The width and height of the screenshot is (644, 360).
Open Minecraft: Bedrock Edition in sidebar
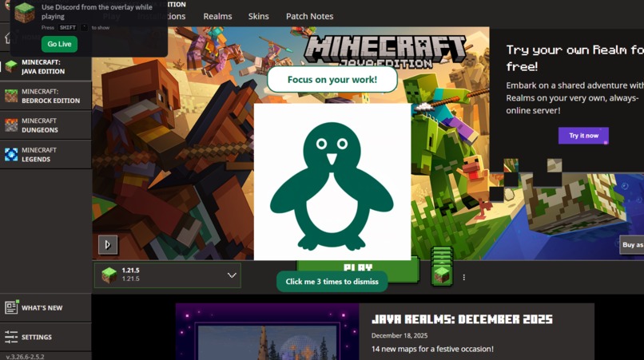[x=46, y=96]
